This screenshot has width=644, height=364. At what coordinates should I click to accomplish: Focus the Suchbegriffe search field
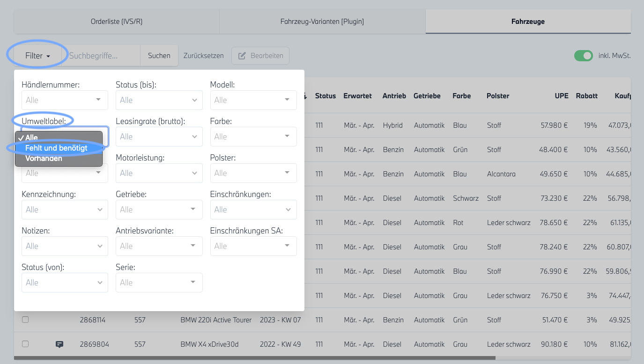(104, 56)
